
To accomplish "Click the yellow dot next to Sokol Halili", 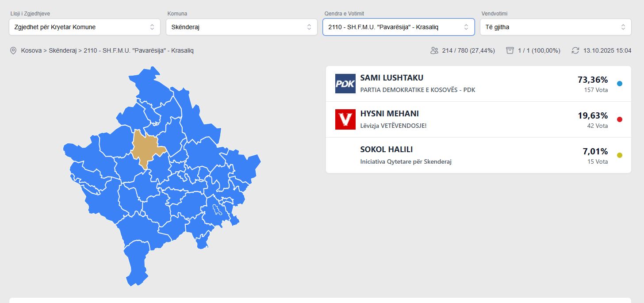I will click(x=619, y=155).
